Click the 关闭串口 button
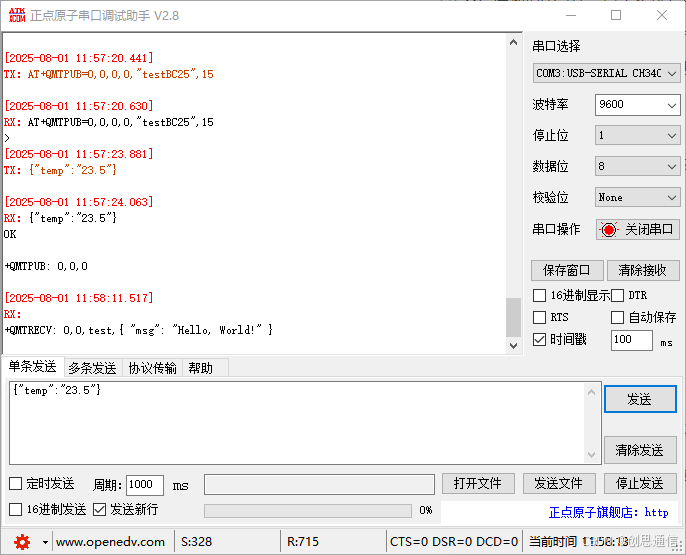The height and width of the screenshot is (555, 686). (637, 230)
